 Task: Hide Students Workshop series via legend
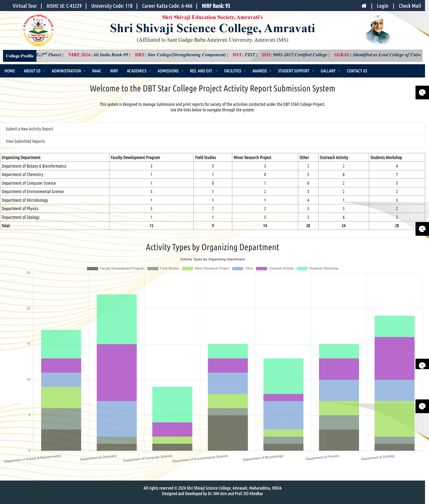tap(317, 269)
